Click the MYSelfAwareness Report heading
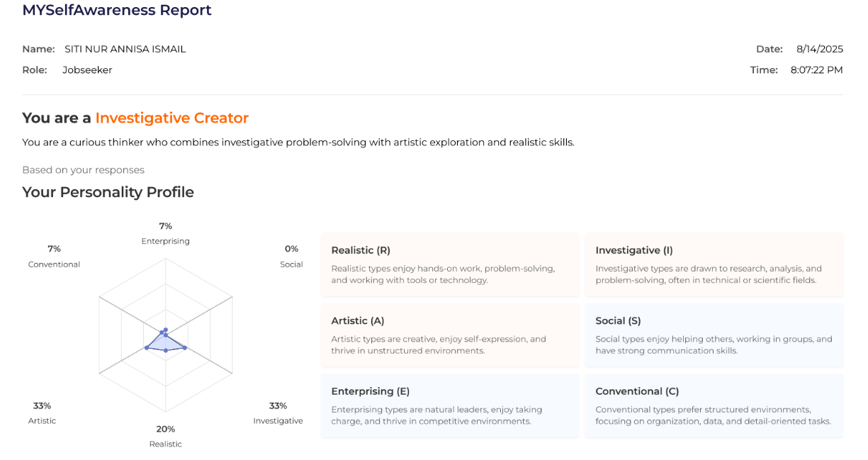The height and width of the screenshot is (460, 868). click(x=117, y=11)
